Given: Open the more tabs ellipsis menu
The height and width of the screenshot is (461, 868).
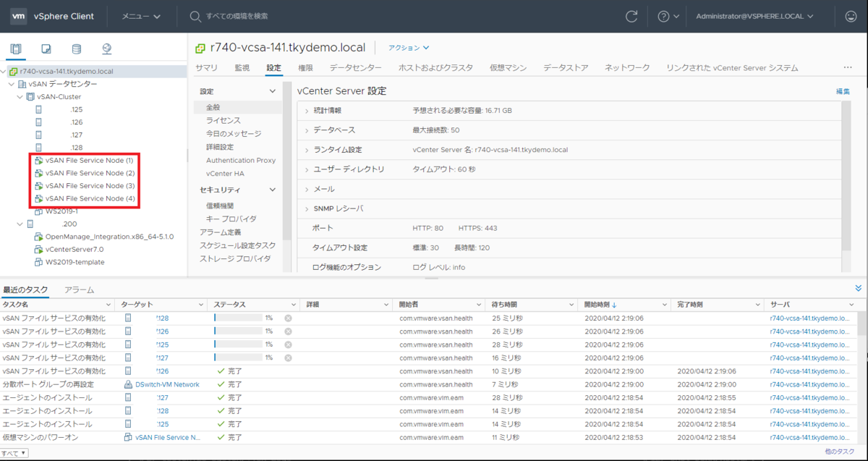Looking at the screenshot, I should (848, 68).
